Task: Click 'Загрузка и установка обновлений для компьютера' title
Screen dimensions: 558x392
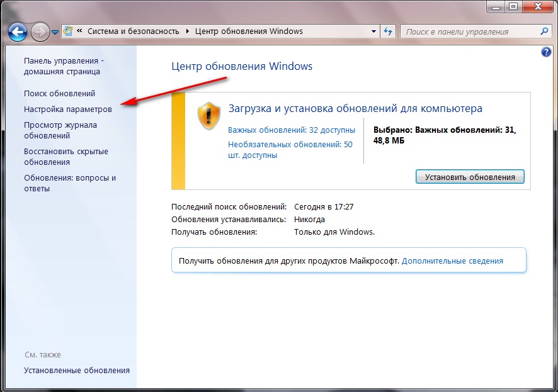Action: click(x=355, y=108)
